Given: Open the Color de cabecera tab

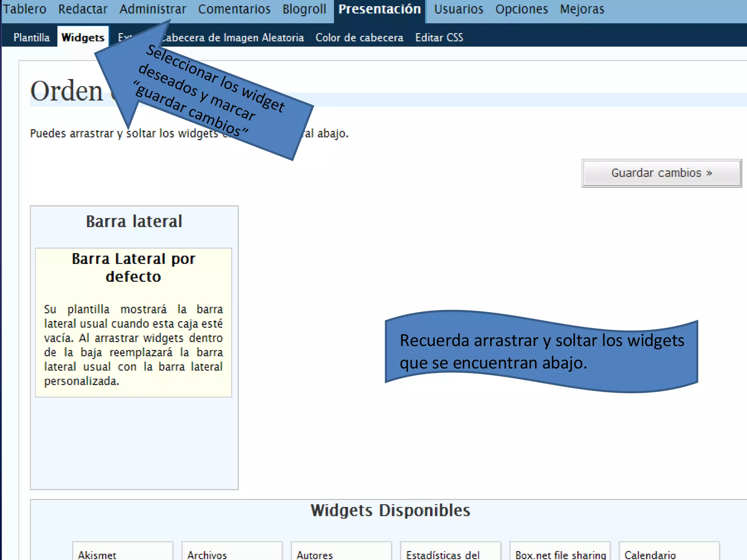Looking at the screenshot, I should (x=359, y=38).
